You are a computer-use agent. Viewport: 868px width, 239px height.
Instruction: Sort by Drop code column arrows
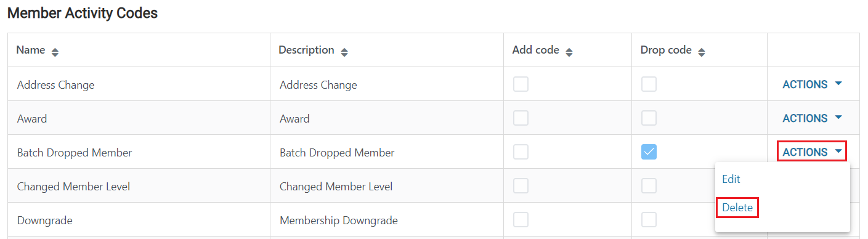(x=702, y=52)
